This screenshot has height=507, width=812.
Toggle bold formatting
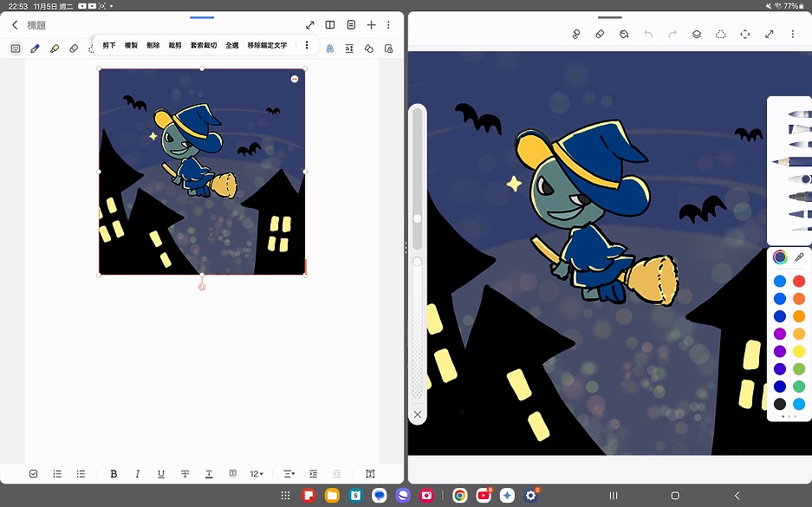[114, 473]
